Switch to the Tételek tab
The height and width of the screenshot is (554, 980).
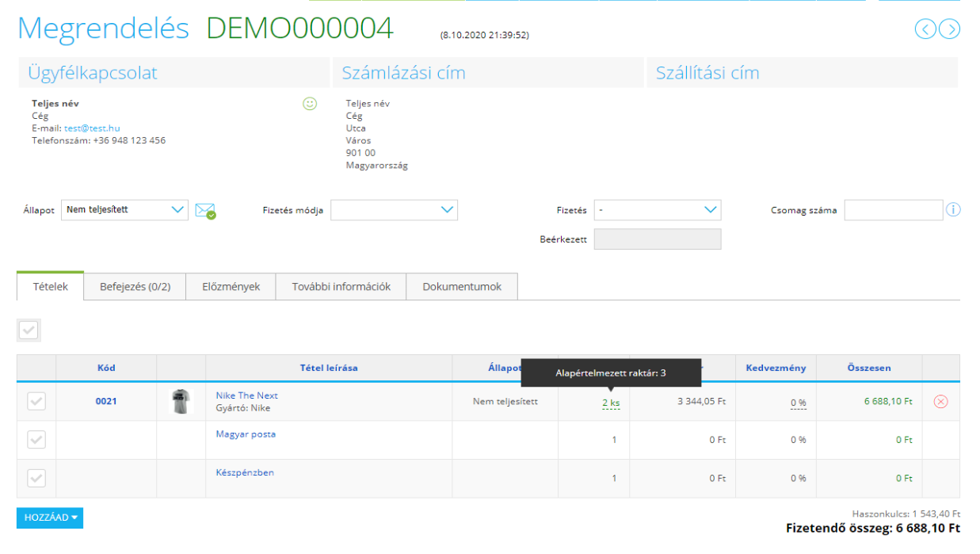[x=50, y=287]
